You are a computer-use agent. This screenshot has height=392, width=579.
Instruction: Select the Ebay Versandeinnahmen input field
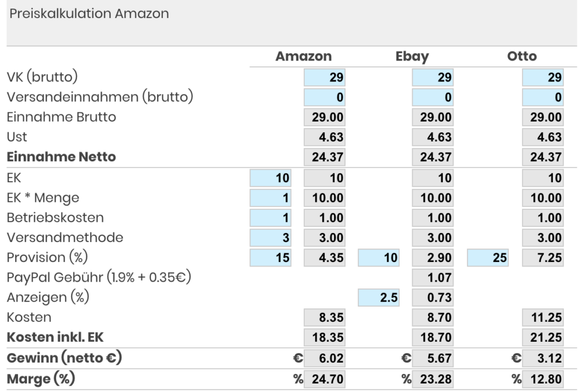pyautogui.click(x=434, y=97)
